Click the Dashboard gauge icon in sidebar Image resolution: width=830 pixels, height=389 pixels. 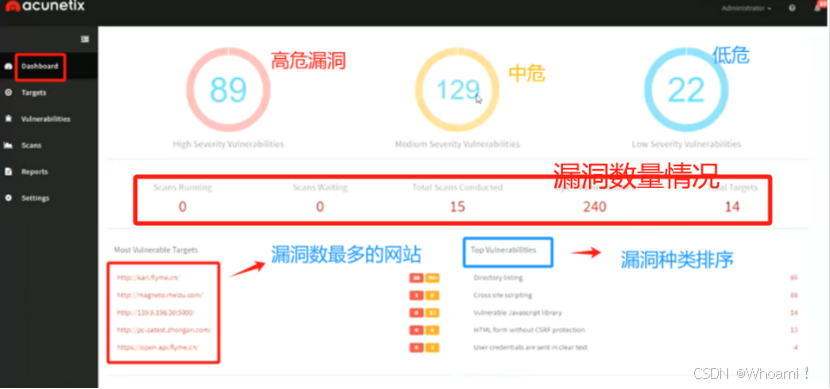click(8, 67)
